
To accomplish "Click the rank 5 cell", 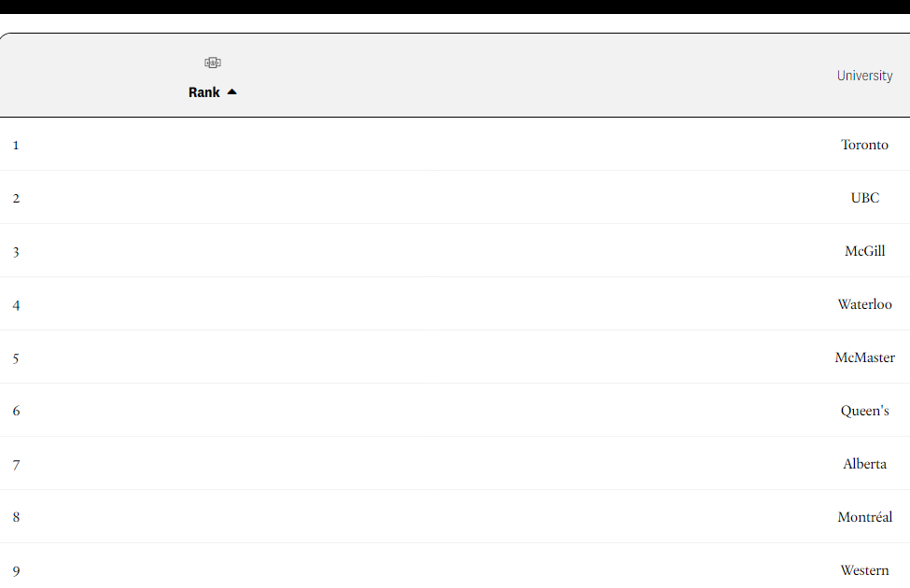I will (16, 358).
